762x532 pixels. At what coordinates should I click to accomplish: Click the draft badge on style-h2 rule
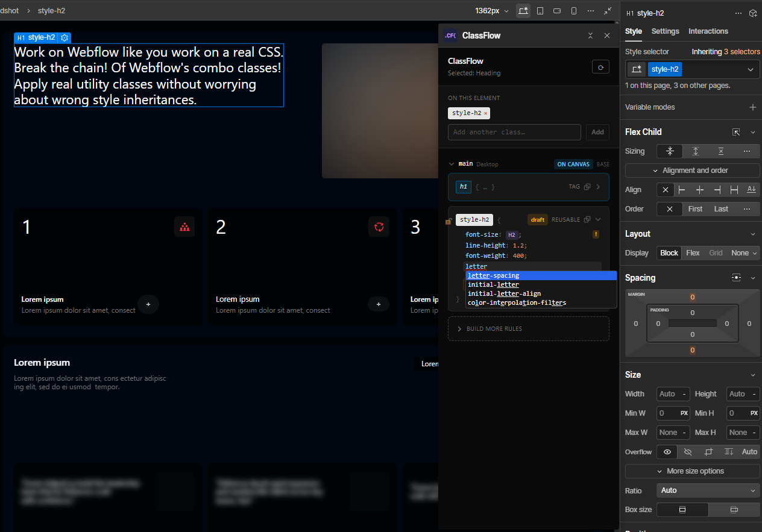[538, 220]
